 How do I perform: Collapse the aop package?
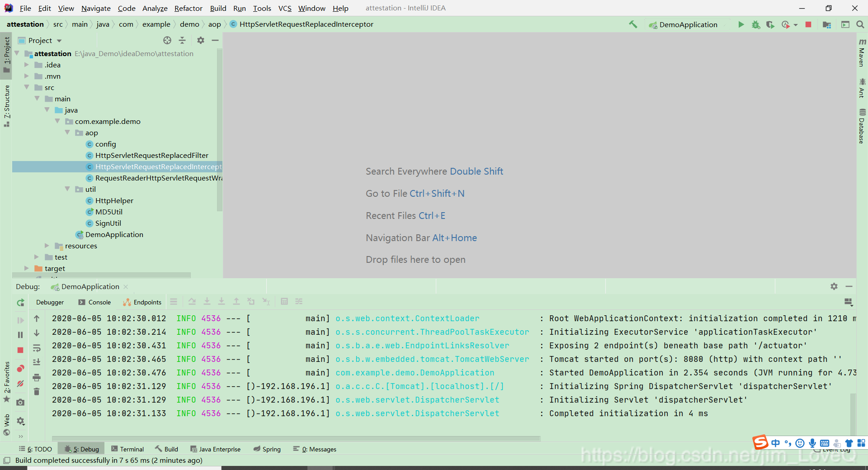click(67, 133)
